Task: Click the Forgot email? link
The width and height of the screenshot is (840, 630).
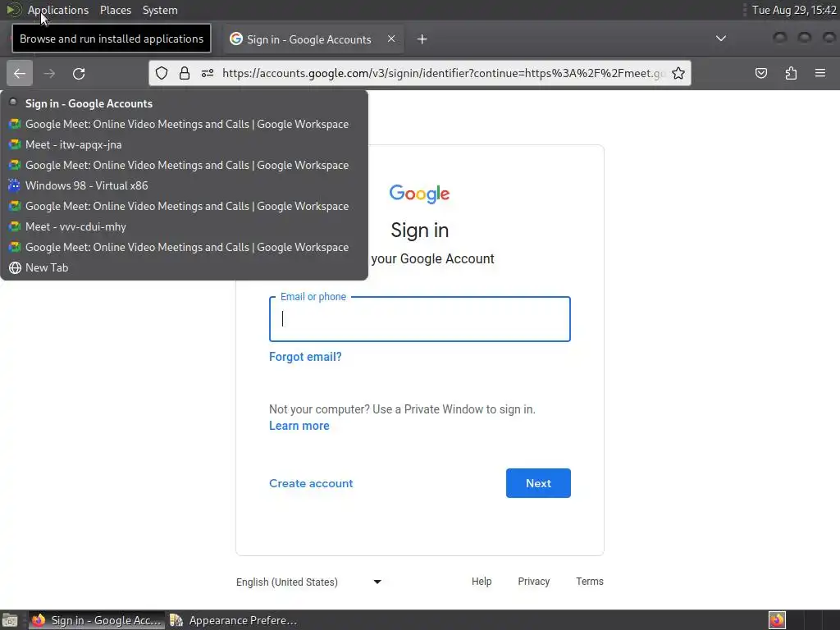Action: (x=305, y=357)
